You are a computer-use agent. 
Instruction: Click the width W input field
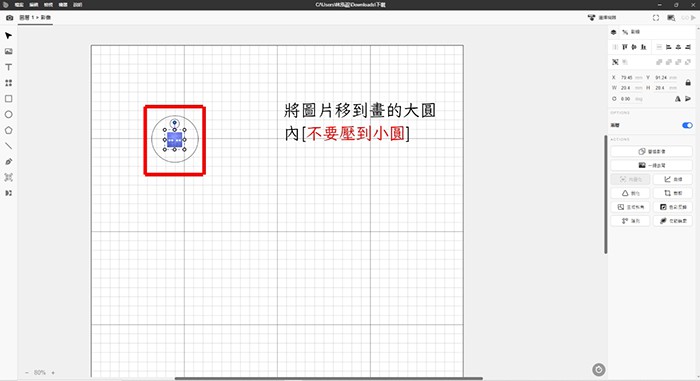[x=631, y=88]
